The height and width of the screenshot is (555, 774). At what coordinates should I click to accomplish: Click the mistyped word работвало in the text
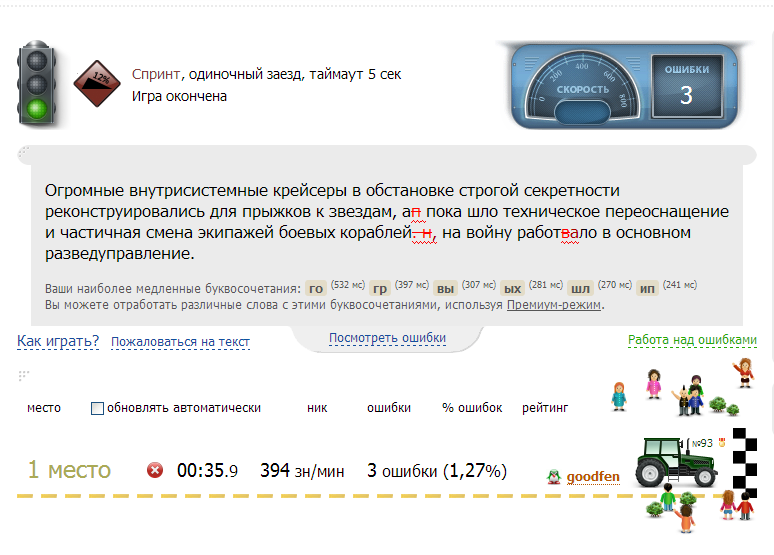click(556, 232)
